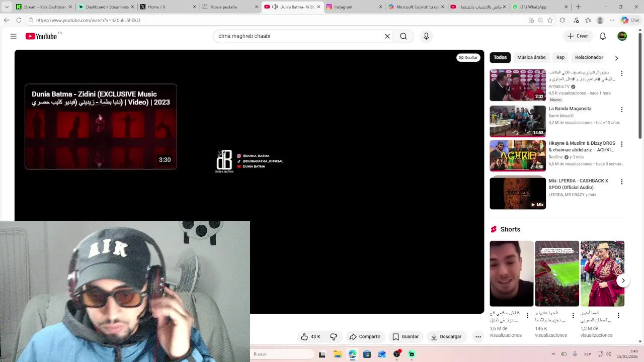Open Outlook from the taskbar
The image size is (644, 362).
(382, 354)
